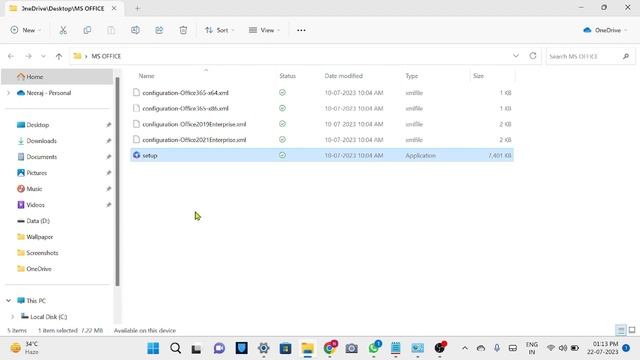640x360 pixels.
Task: Sort by Type column header
Action: click(x=412, y=76)
